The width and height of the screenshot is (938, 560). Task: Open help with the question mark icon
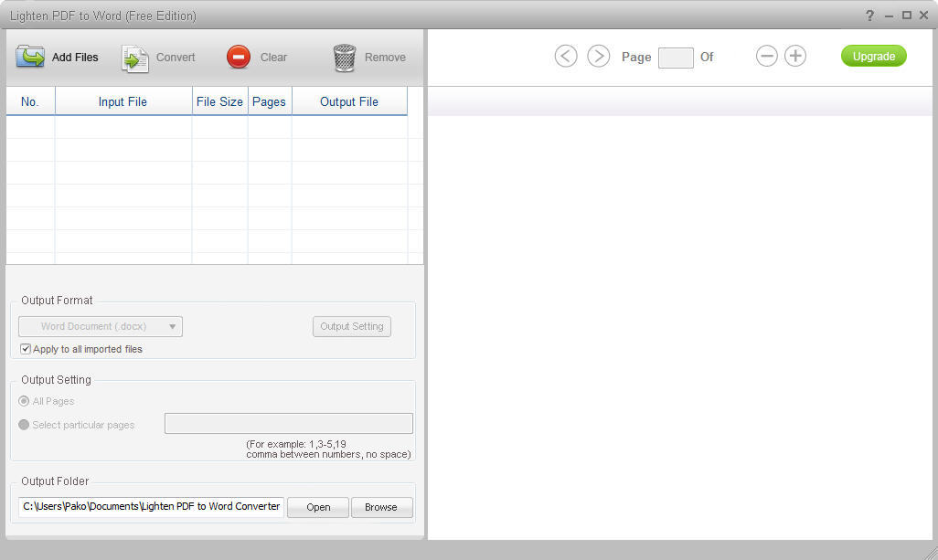(869, 16)
